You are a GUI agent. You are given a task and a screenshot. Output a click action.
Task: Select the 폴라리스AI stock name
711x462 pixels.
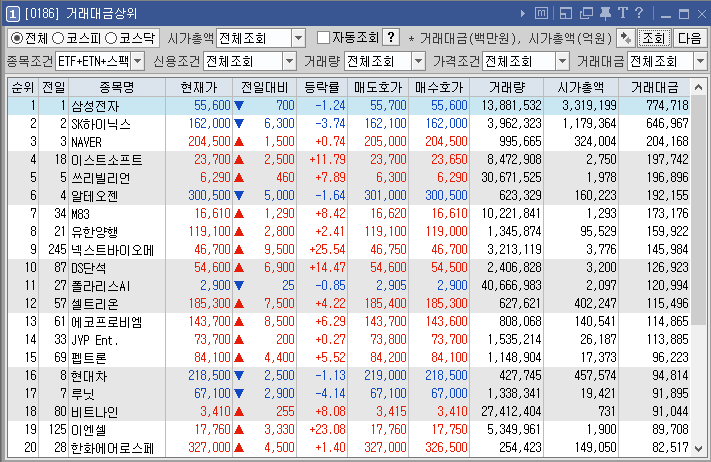point(101,286)
